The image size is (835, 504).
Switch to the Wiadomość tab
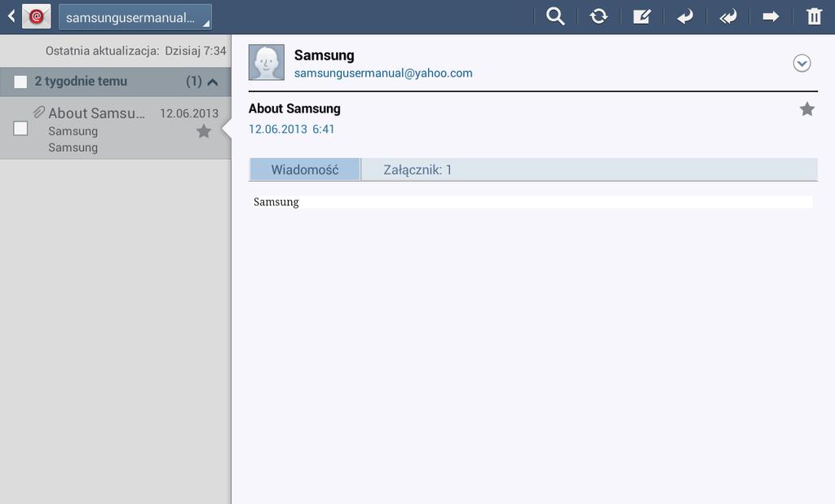(x=305, y=170)
